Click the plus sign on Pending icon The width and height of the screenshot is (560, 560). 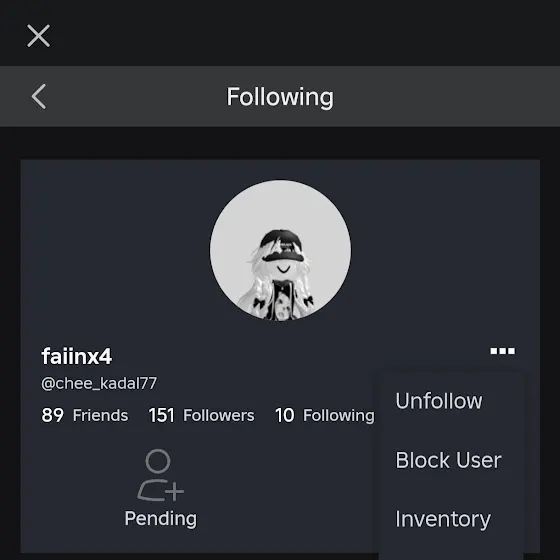[175, 491]
